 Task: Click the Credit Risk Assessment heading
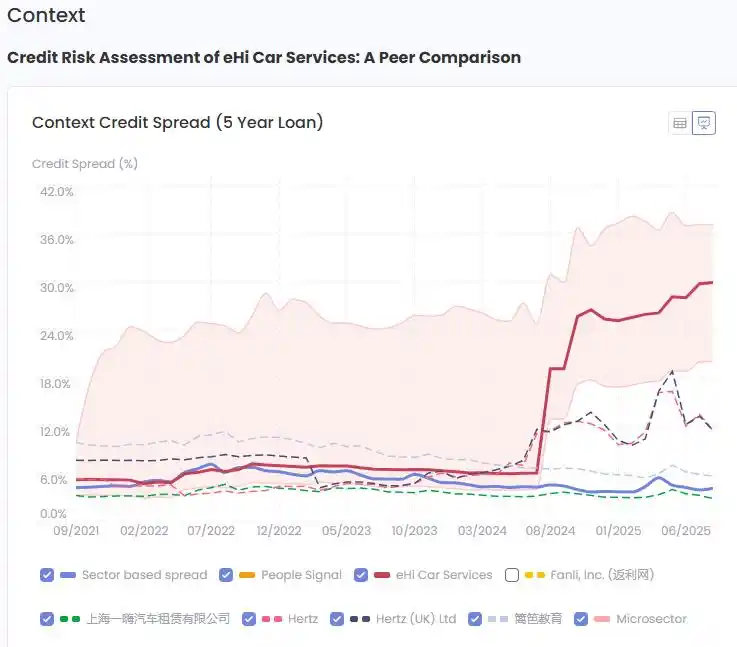(x=264, y=57)
